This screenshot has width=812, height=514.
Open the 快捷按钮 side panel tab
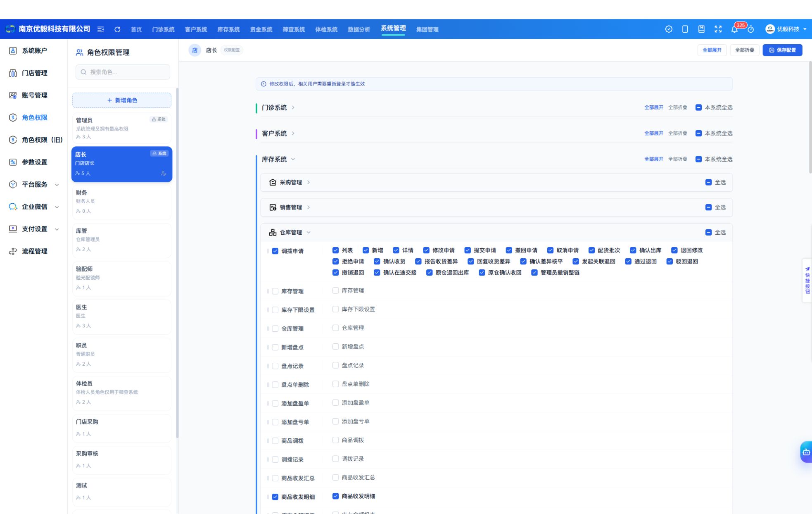click(807, 280)
